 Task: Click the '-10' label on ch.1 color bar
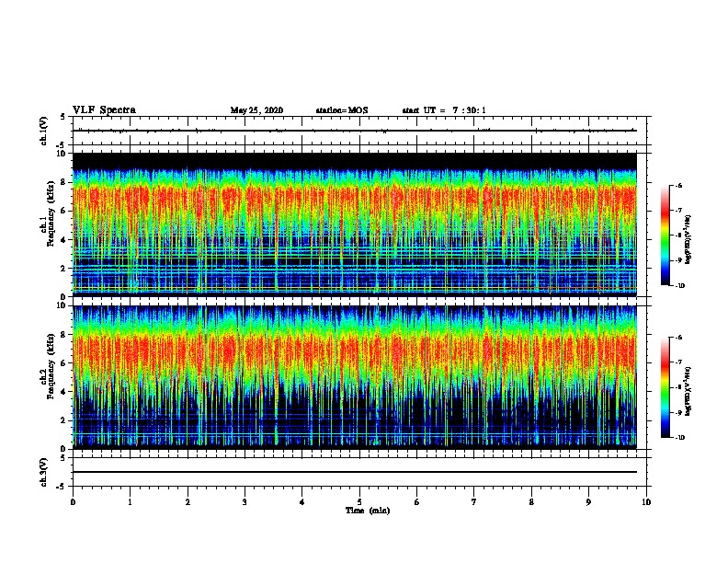680,286
